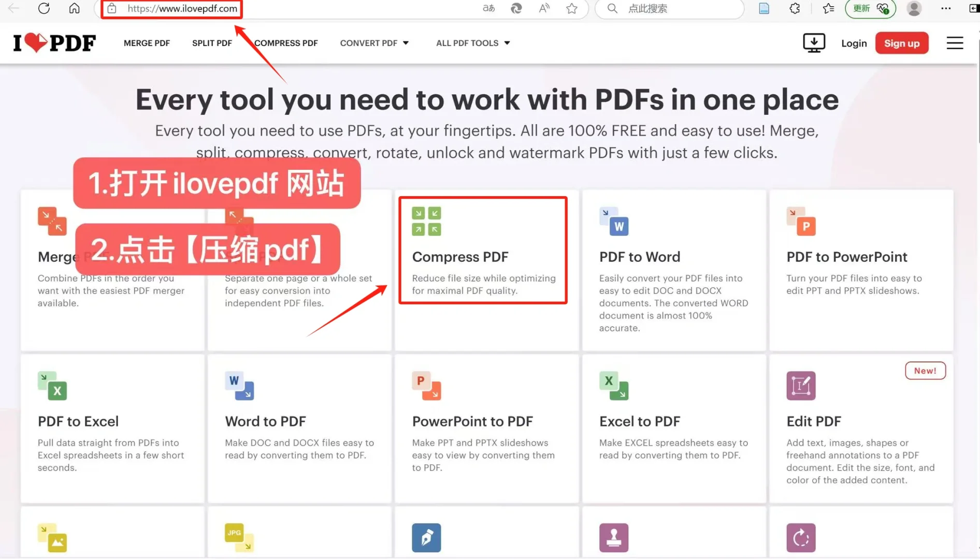Click the Watermark stamp icon
The width and height of the screenshot is (980, 559).
[x=614, y=538]
